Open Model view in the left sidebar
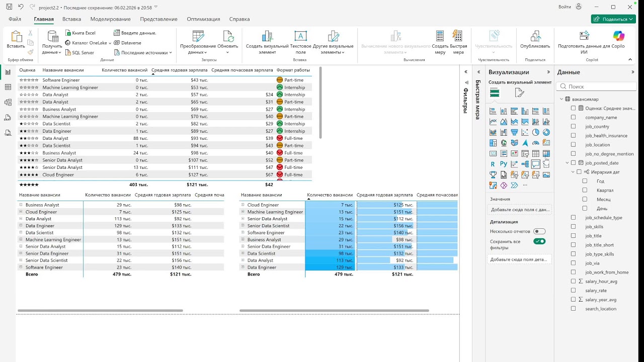The width and height of the screenshot is (644, 362). [x=8, y=102]
